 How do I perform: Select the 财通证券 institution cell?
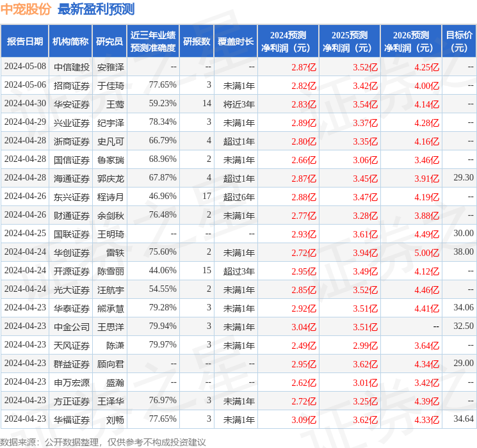pyautogui.click(x=72, y=216)
